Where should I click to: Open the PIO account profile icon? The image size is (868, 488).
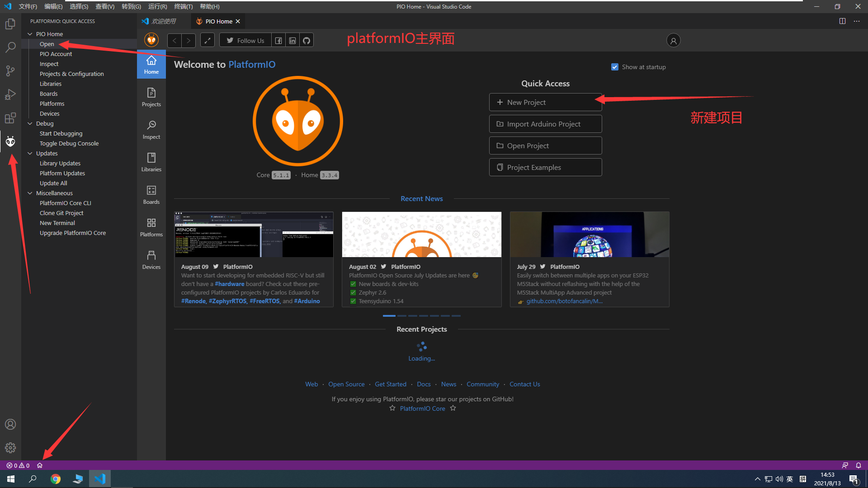pyautogui.click(x=673, y=41)
